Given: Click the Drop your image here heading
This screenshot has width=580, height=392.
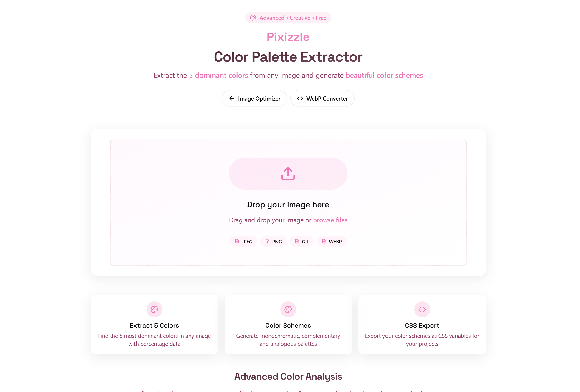Looking at the screenshot, I should coord(288,205).
